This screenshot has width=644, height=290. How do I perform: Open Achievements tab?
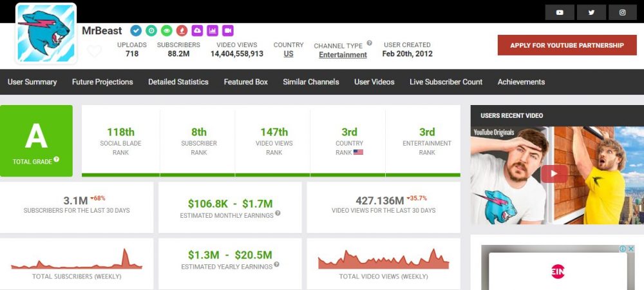tap(521, 82)
